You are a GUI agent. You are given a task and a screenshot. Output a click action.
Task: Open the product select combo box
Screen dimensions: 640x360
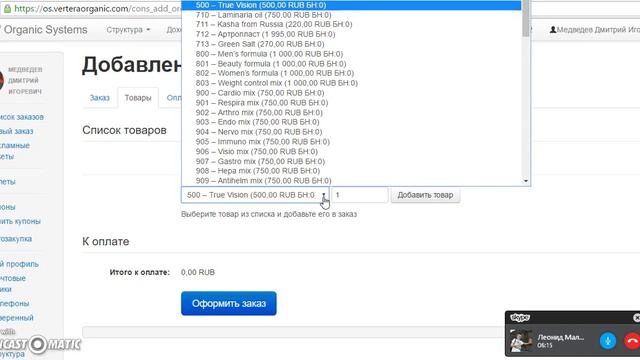(255, 195)
